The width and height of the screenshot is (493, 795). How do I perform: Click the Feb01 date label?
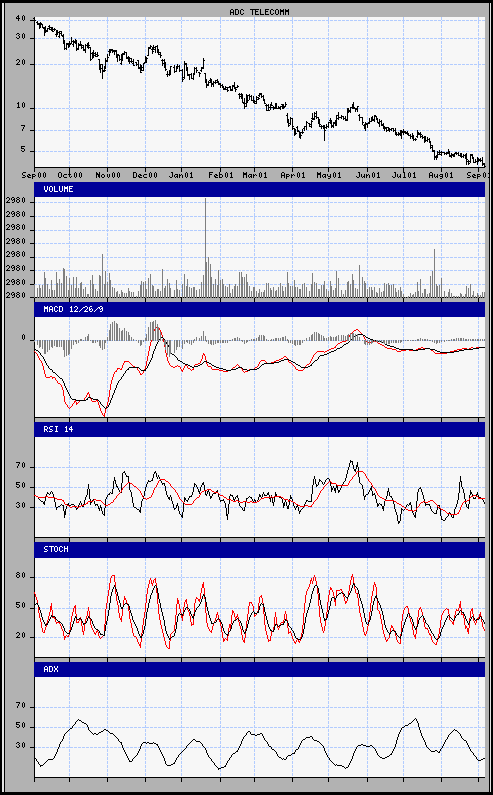coord(221,175)
